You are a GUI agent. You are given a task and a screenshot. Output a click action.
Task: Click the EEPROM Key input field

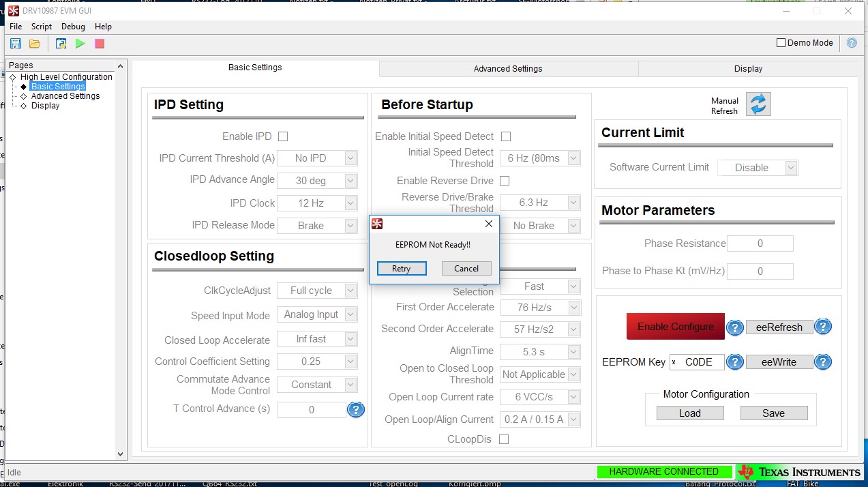(697, 362)
